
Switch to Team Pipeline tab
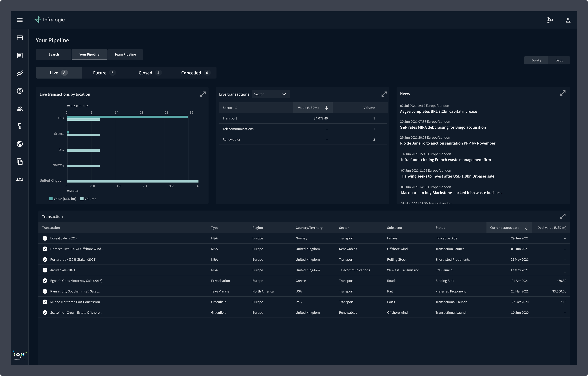point(125,55)
